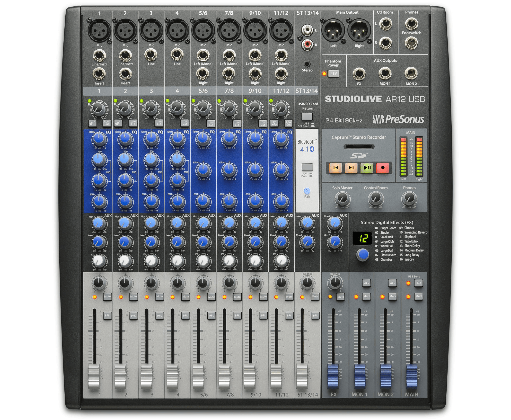Toggle Bluetooth On/Mute button
Viewport: 511px width, 420px height.
click(x=307, y=167)
